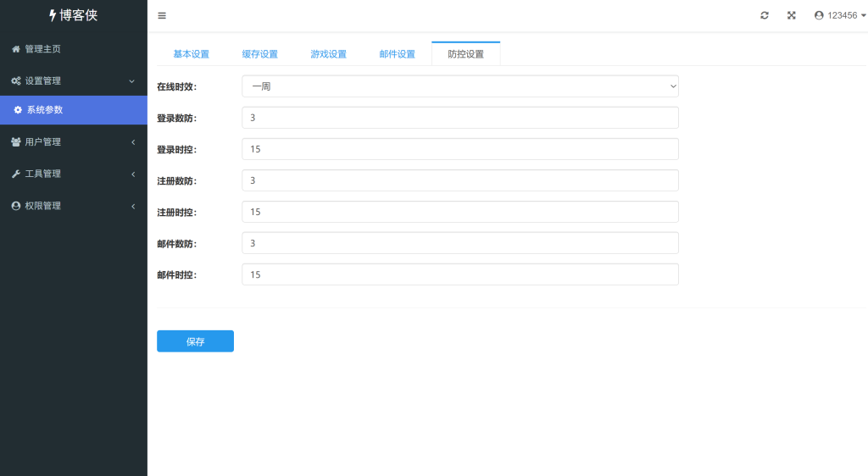868x476 pixels.
Task: Click the users icon beside 用户管理
Action: point(16,142)
